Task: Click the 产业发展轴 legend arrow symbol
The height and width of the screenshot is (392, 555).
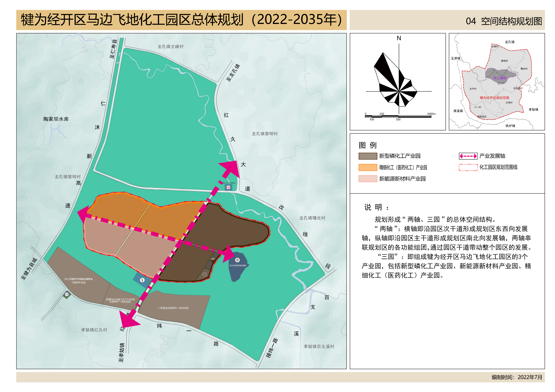Action: [x=468, y=156]
